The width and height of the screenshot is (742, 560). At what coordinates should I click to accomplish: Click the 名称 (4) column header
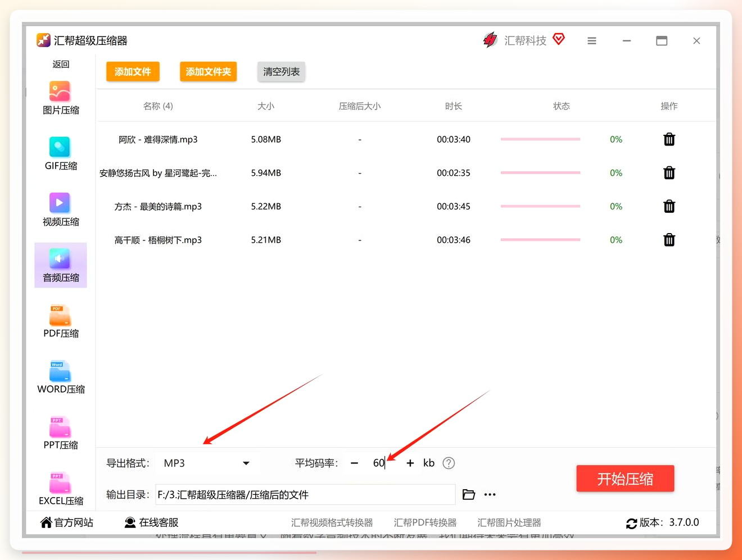[158, 106]
